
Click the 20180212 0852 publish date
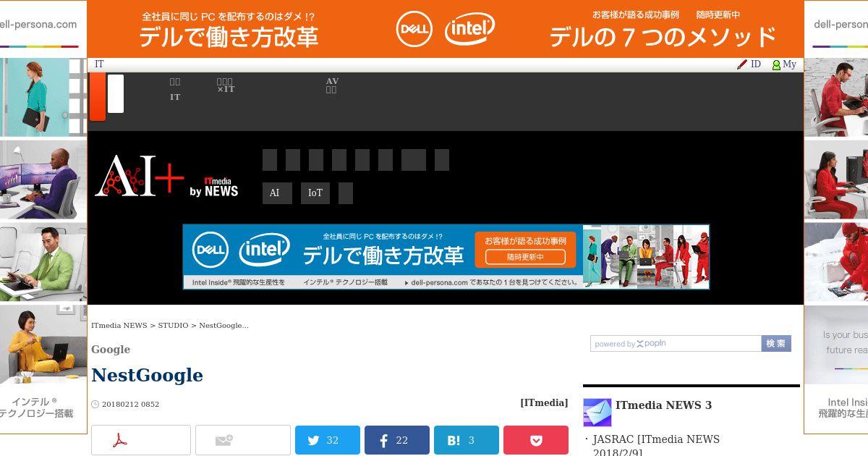[x=130, y=405]
